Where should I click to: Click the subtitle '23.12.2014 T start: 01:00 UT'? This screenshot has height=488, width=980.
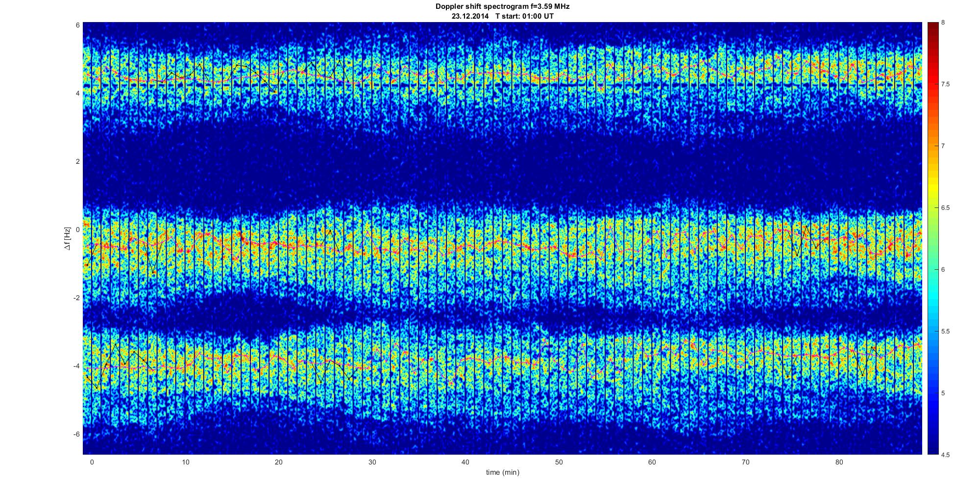[x=502, y=16]
